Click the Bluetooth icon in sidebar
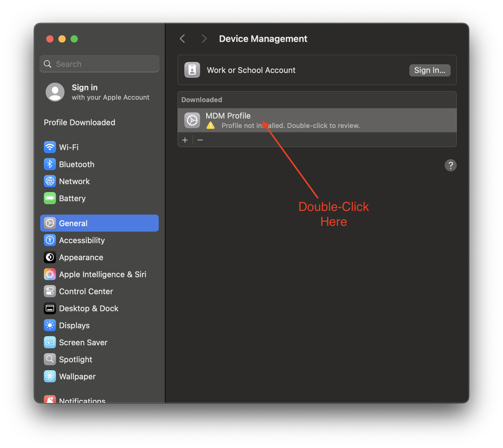Viewport: 503px width, 448px height. tap(50, 164)
